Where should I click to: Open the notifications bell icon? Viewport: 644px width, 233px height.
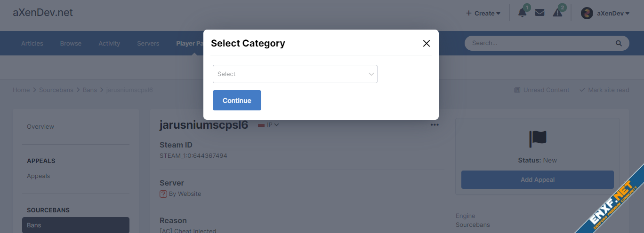tap(522, 13)
